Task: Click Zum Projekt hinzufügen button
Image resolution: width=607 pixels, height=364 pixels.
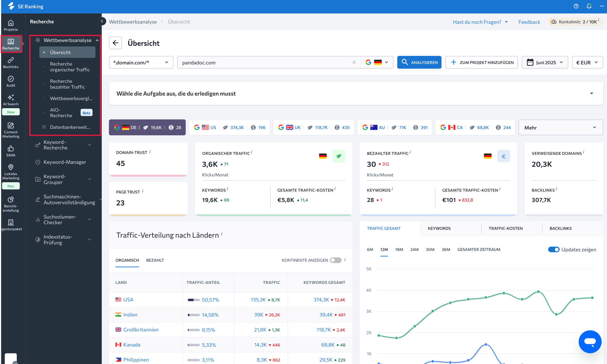Action: coord(481,62)
